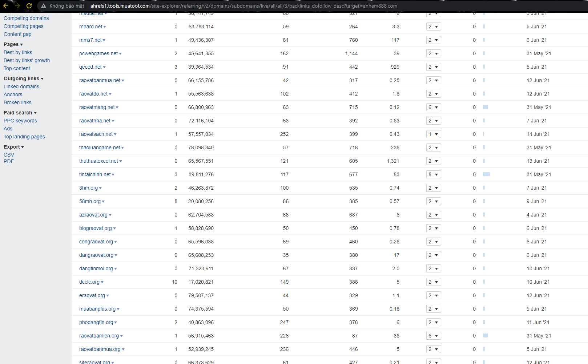588x364 pixels.
Task: Export report as PDF
Action: [x=9, y=161]
